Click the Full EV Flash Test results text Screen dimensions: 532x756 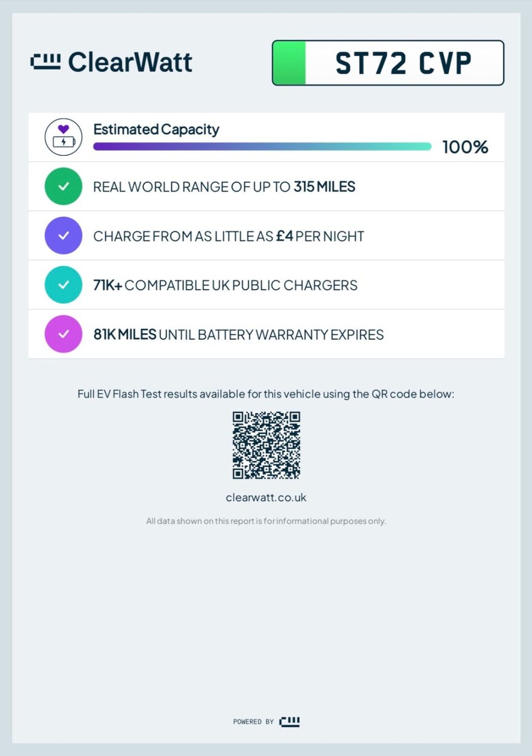[265, 394]
